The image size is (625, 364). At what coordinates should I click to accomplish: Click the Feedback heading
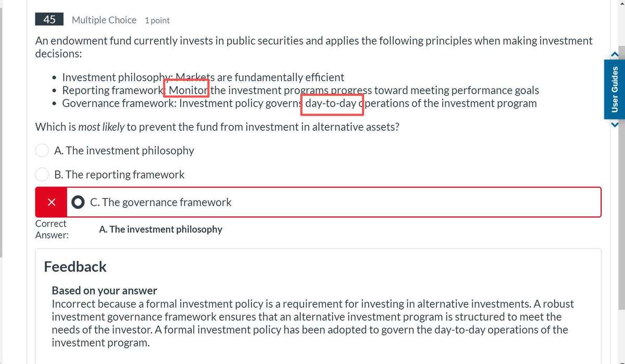[x=75, y=267]
